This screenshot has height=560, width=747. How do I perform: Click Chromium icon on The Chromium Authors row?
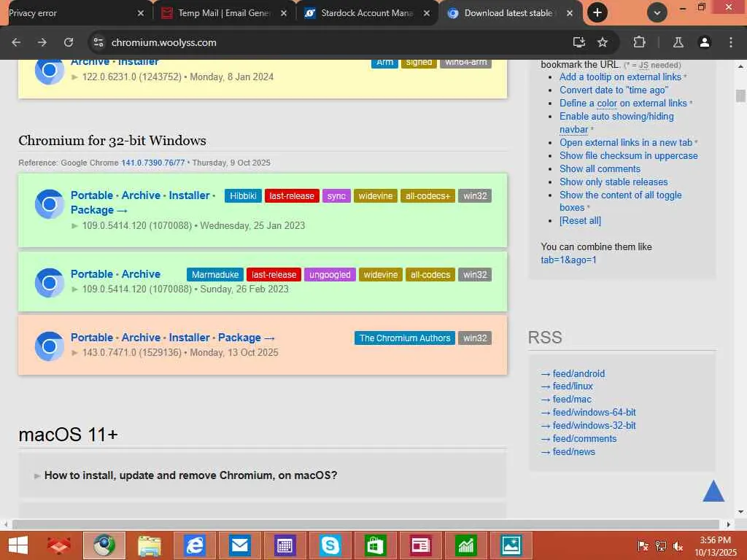tap(49, 346)
